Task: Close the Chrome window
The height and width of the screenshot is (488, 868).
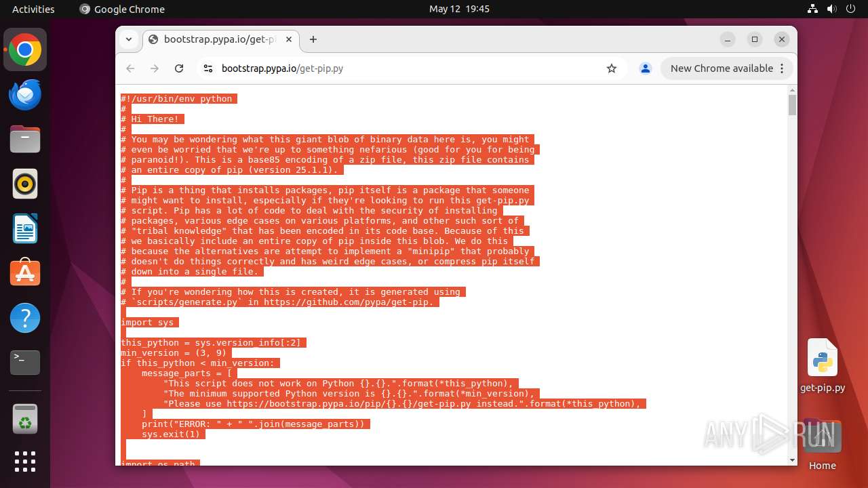Action: (782, 39)
